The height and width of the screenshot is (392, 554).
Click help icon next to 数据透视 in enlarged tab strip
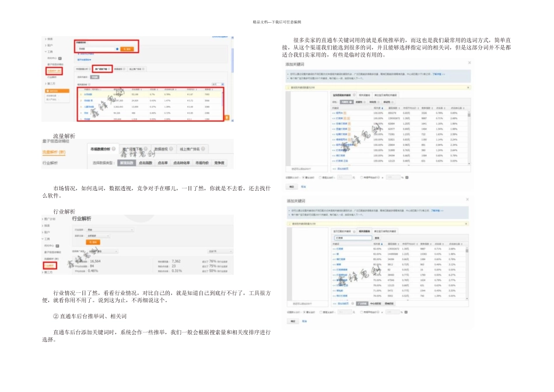point(171,149)
